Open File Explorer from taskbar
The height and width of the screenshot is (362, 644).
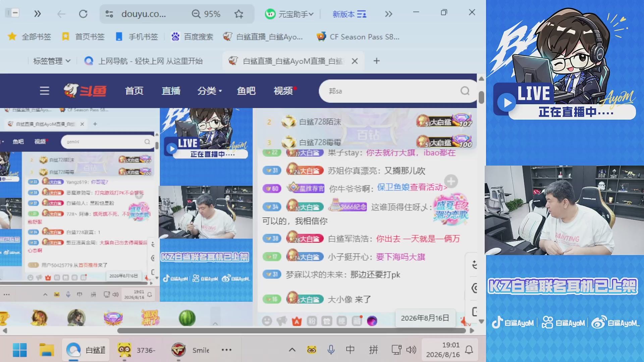[47, 350]
